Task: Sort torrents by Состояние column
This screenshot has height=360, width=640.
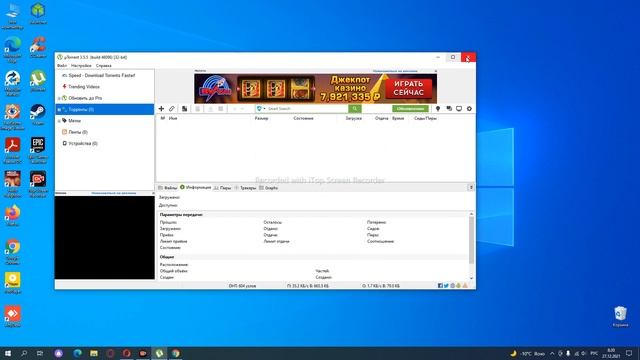Action: [x=303, y=118]
